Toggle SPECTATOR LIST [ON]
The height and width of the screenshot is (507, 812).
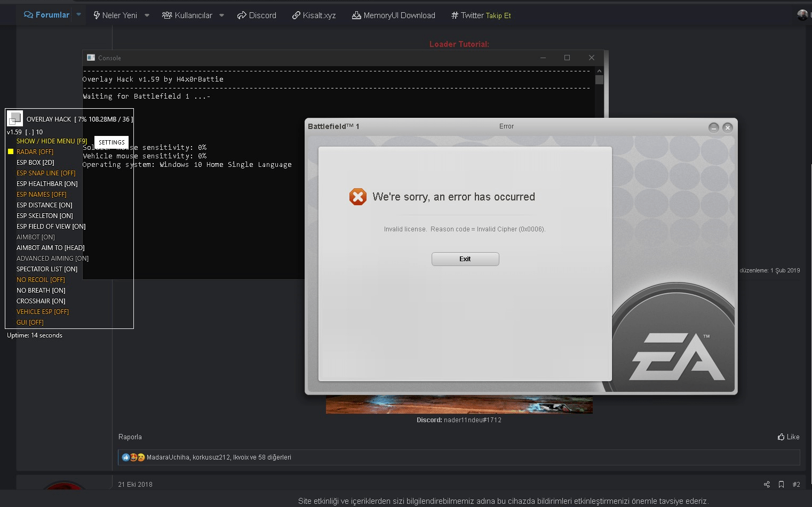pyautogui.click(x=47, y=269)
